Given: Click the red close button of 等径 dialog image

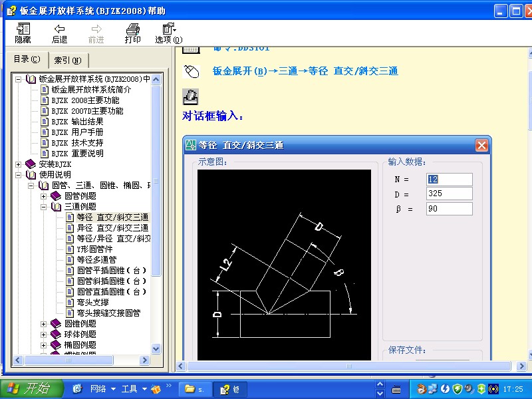Looking at the screenshot, I should click(x=481, y=146).
